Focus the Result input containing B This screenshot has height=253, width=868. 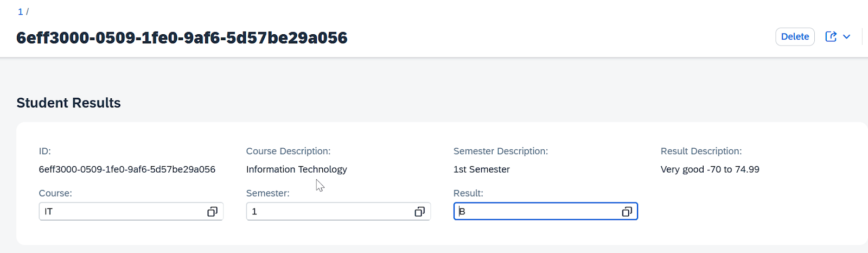(x=546, y=211)
